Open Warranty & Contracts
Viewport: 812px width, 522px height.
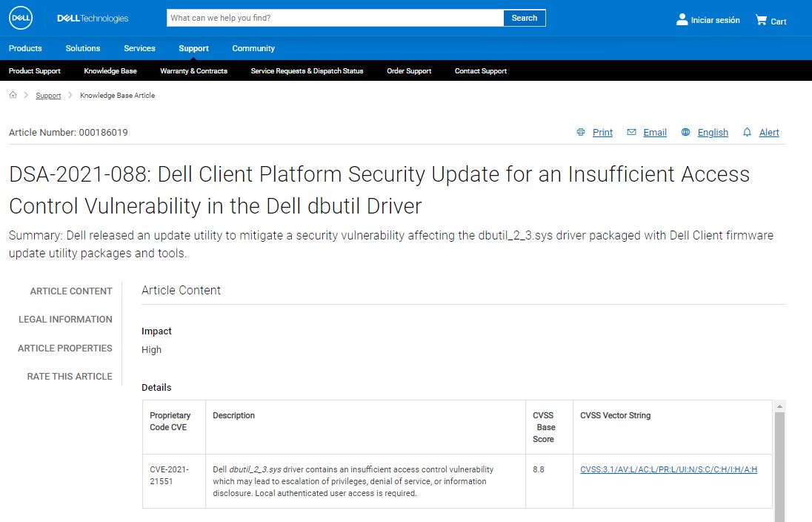[193, 71]
